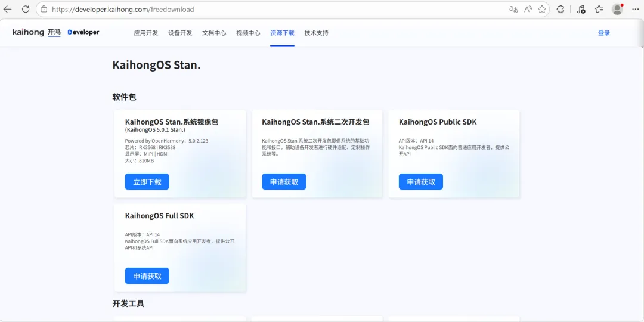This screenshot has height=322, width=644.
Task: Click the Developer logo
Action: [x=83, y=32]
